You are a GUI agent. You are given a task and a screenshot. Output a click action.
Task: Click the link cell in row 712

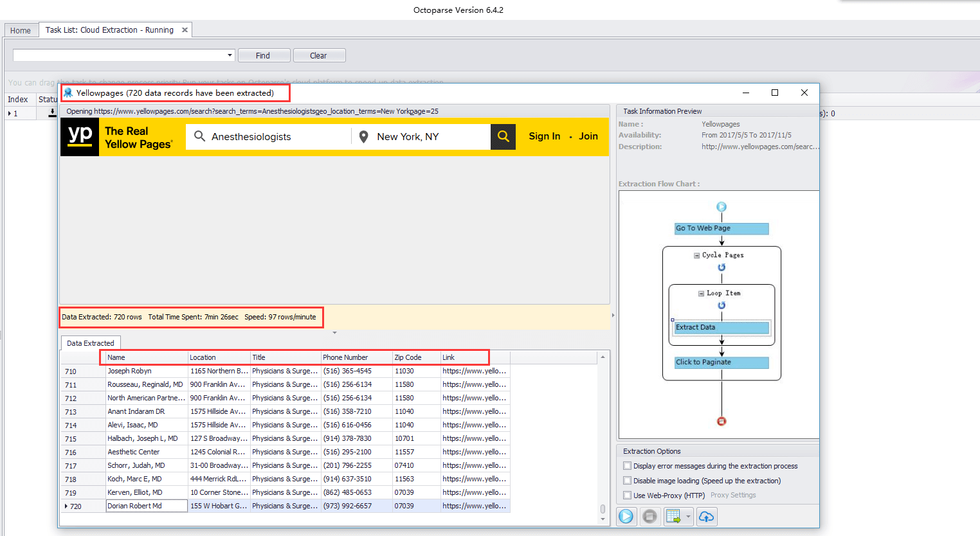475,398
